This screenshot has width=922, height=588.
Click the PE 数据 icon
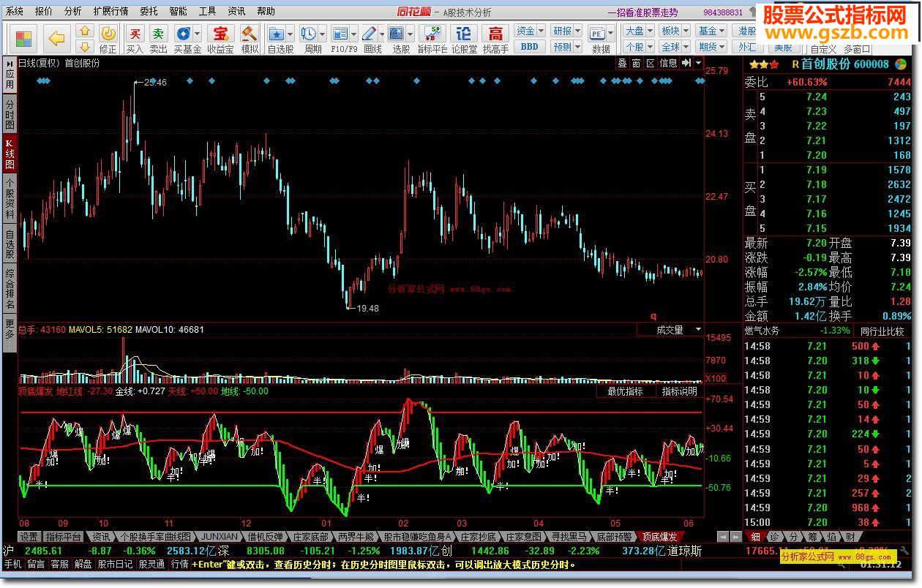(x=597, y=34)
